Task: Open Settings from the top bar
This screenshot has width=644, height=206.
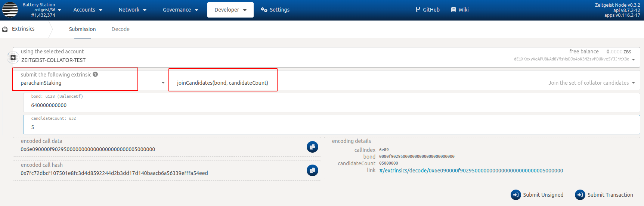Action: point(275,10)
